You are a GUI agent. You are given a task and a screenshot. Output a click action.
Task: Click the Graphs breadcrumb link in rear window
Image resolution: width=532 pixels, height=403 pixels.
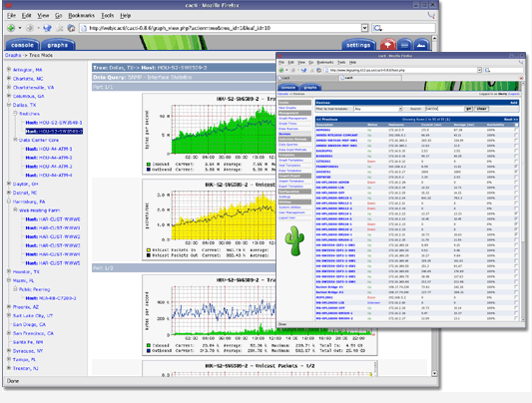(13, 55)
